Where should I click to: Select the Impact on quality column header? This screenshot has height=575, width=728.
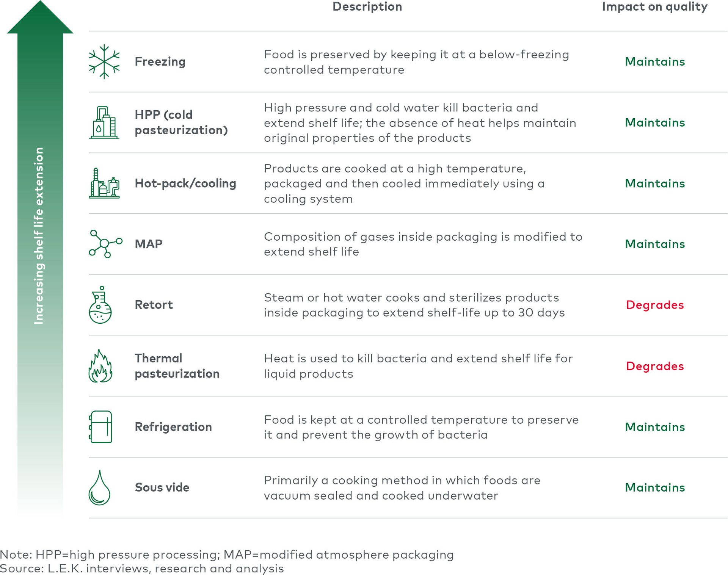coord(655,7)
